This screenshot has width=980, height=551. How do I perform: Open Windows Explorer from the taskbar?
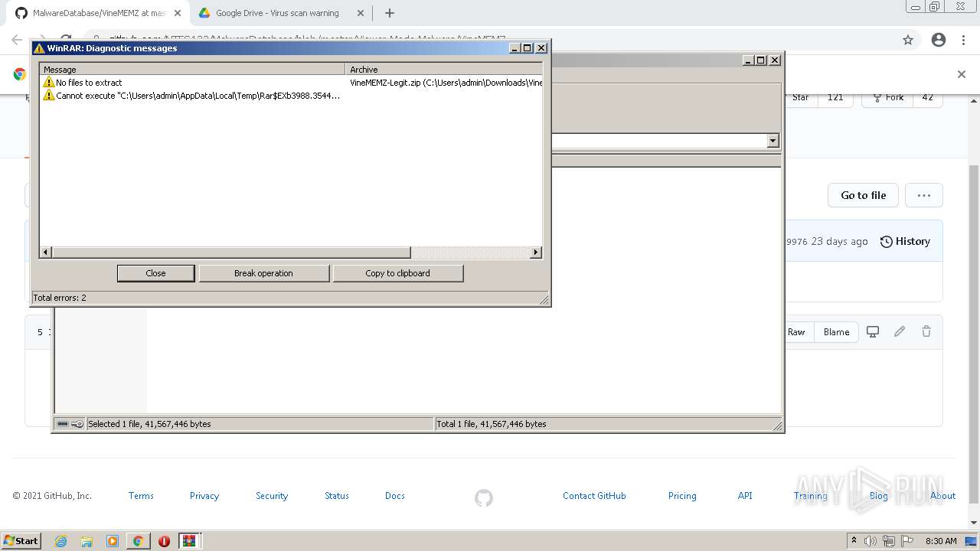[x=87, y=541]
